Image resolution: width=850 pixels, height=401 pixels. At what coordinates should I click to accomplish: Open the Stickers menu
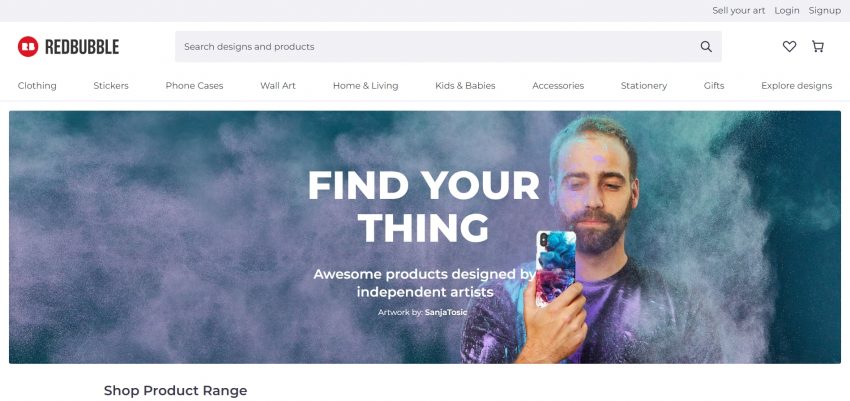click(111, 86)
